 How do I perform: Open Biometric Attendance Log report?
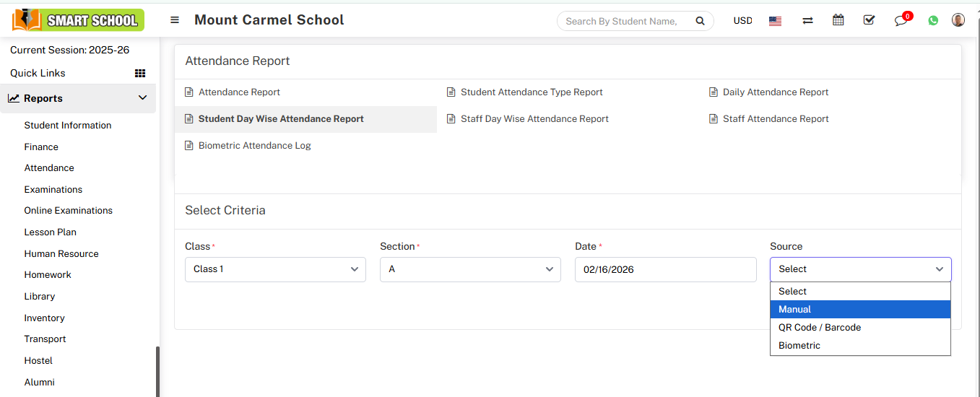click(x=254, y=146)
